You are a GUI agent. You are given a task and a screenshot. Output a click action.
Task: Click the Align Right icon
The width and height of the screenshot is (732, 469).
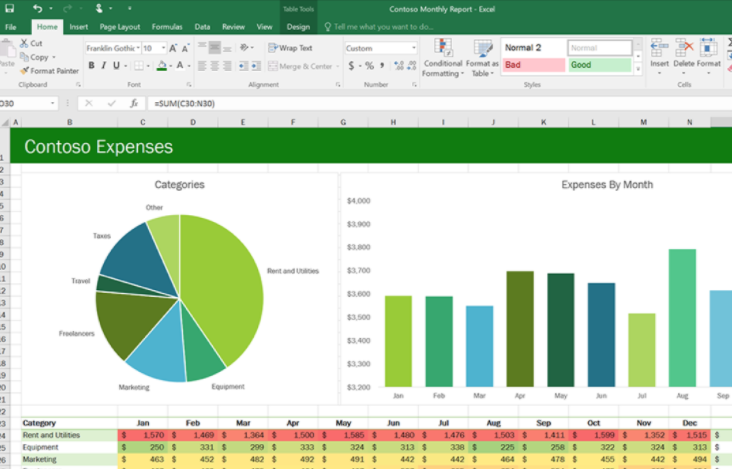(227, 66)
